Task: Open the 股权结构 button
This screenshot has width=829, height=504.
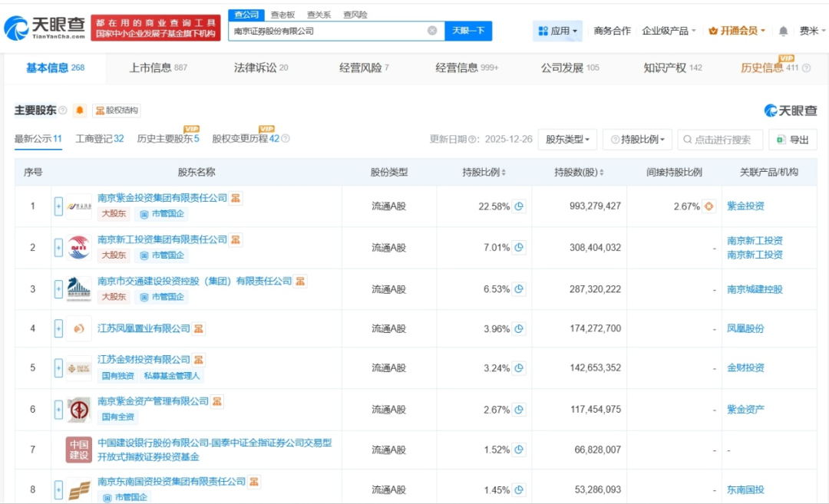Action: (117, 110)
